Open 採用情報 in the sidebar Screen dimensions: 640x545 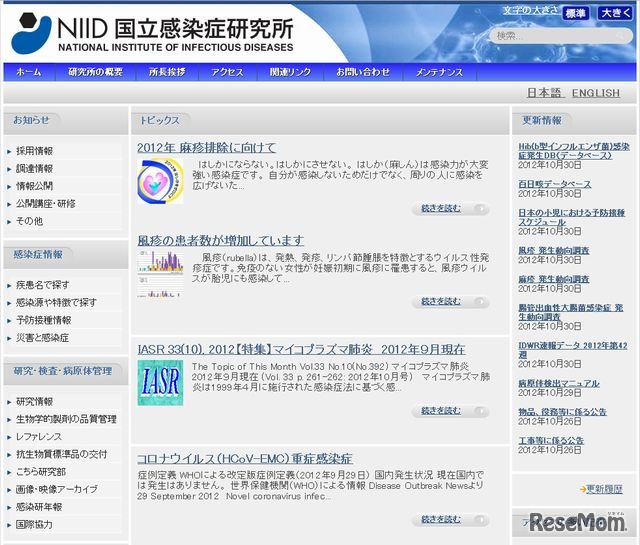point(35,151)
